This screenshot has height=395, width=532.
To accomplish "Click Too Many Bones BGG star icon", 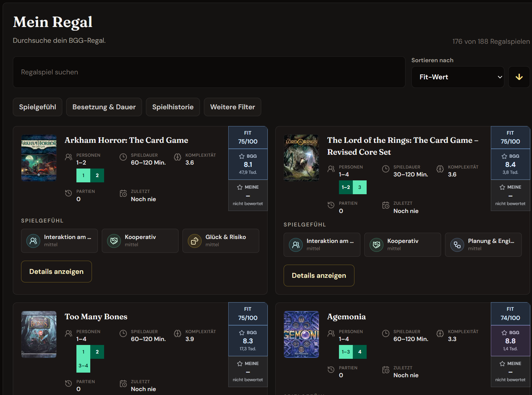I will [x=242, y=333].
